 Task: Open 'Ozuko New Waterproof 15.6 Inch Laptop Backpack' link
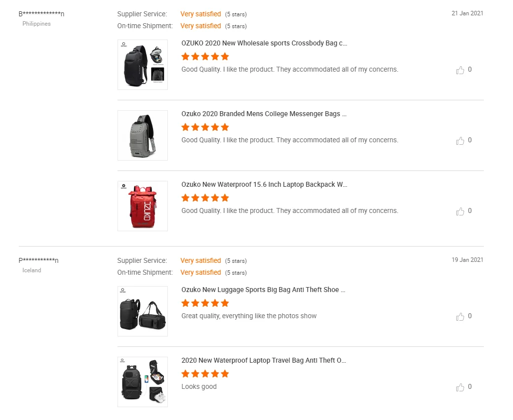pyautogui.click(x=264, y=184)
